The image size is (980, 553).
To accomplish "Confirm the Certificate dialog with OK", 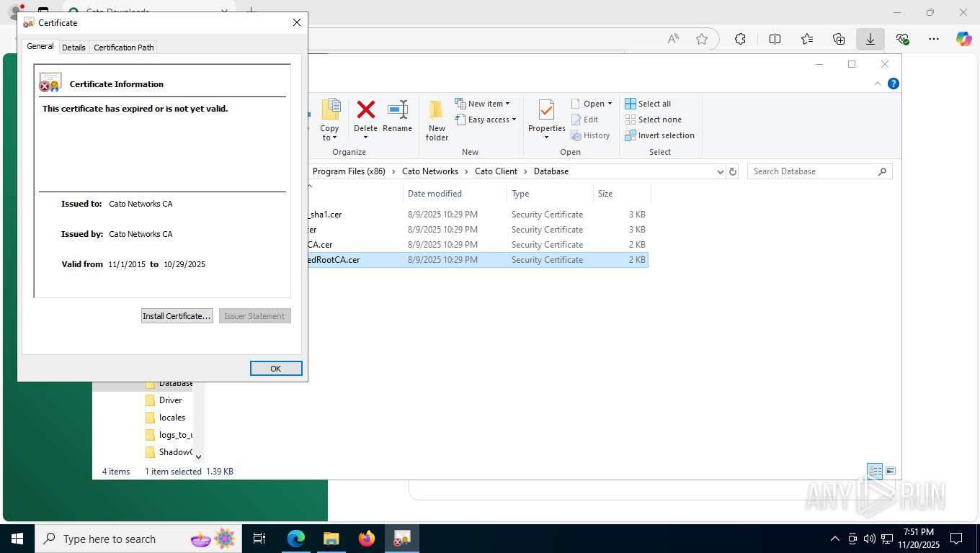I will 276,368.
